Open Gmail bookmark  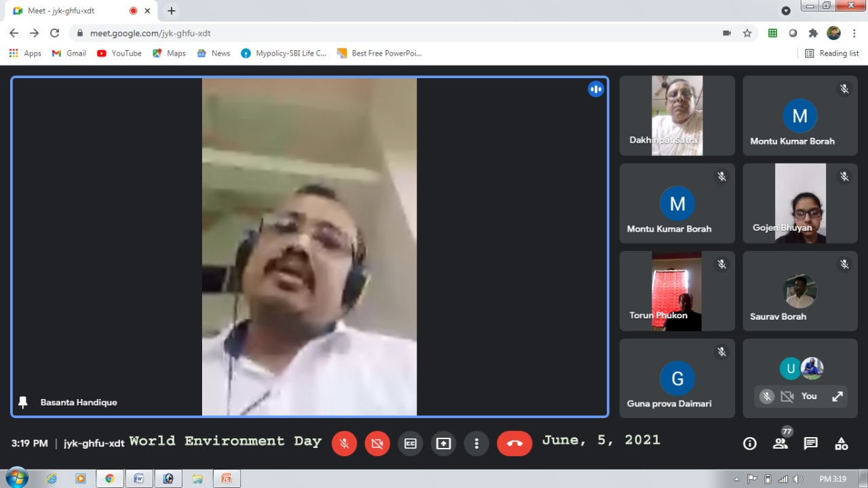click(x=69, y=53)
